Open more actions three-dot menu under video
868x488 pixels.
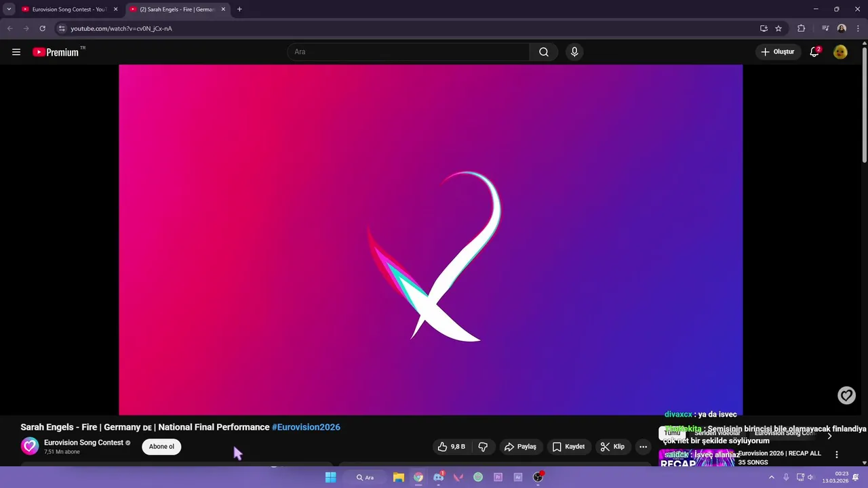point(643,447)
